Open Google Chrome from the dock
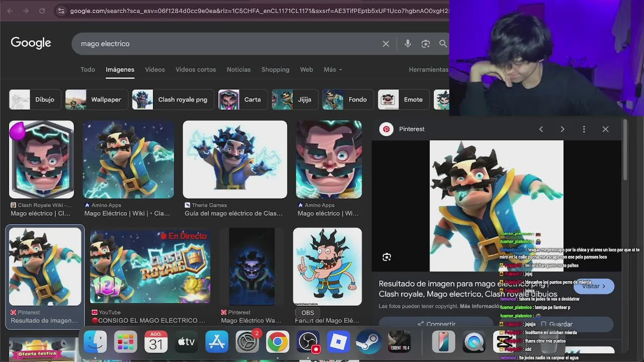 pos(278,342)
